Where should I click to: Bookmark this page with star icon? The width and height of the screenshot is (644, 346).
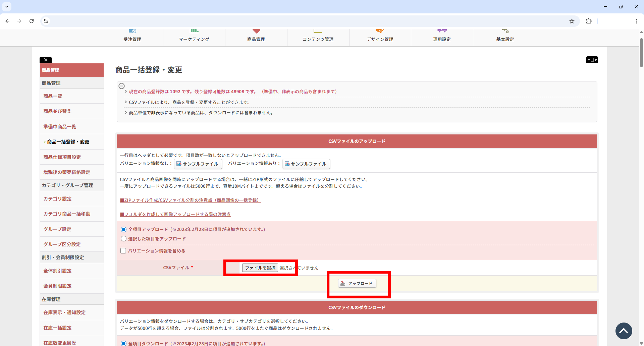tap(572, 21)
